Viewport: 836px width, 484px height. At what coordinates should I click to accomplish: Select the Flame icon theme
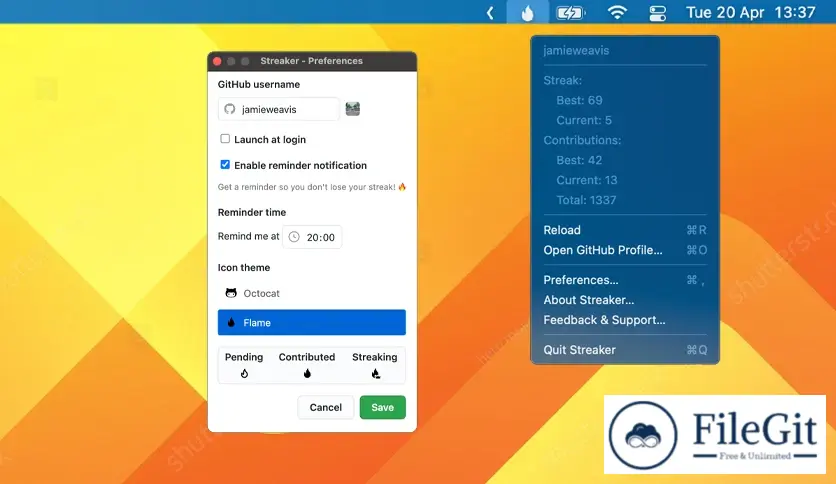[311, 322]
